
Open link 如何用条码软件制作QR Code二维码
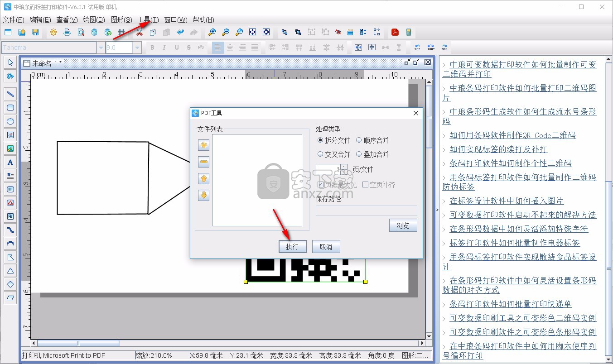(512, 135)
